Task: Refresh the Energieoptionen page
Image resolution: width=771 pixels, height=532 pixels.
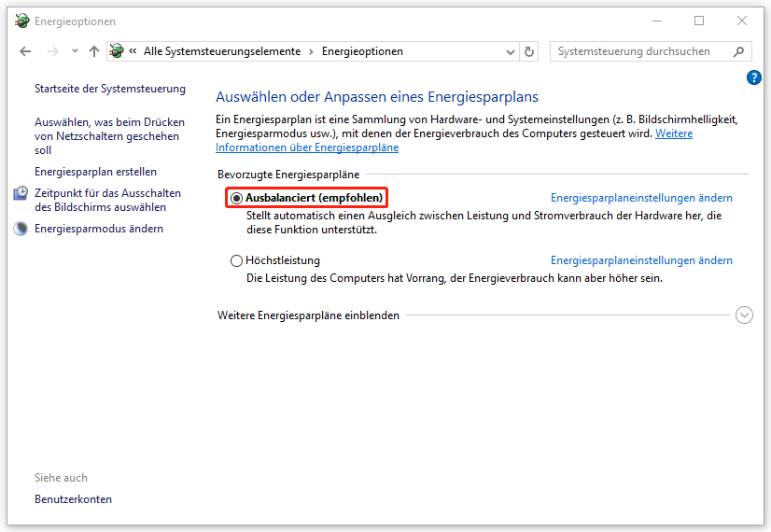Action: 529,51
